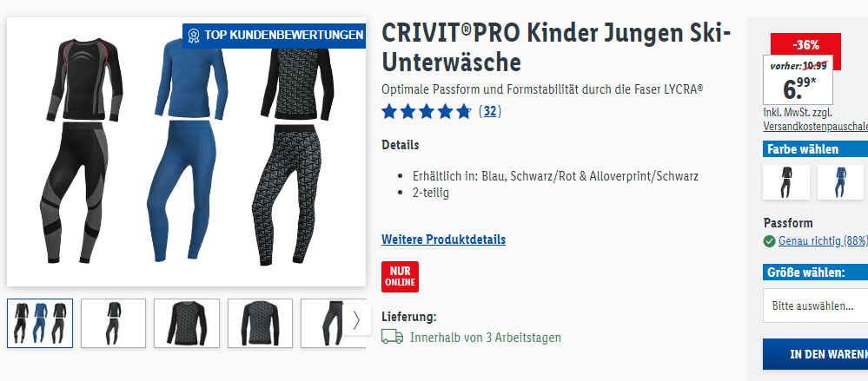Select the allover print shirt front thumbnail
Viewport: 868px width, 381px height.
187,324
